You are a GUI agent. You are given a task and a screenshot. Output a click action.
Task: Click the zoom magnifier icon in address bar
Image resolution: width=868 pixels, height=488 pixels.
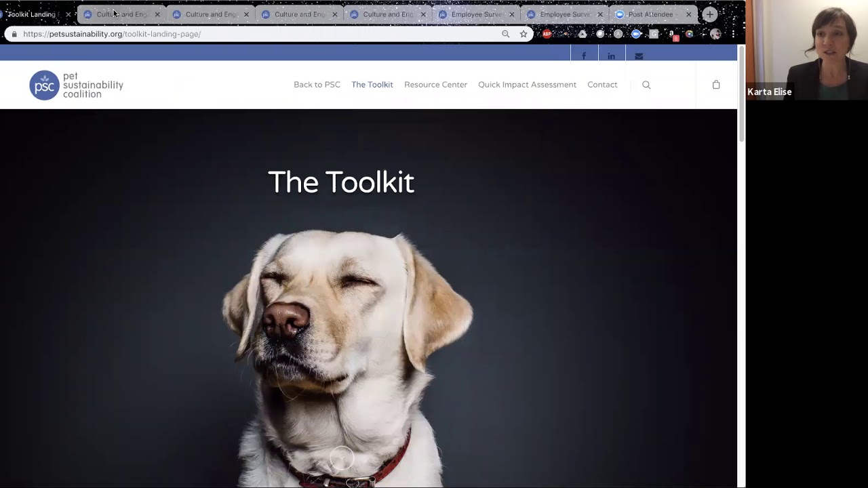505,34
